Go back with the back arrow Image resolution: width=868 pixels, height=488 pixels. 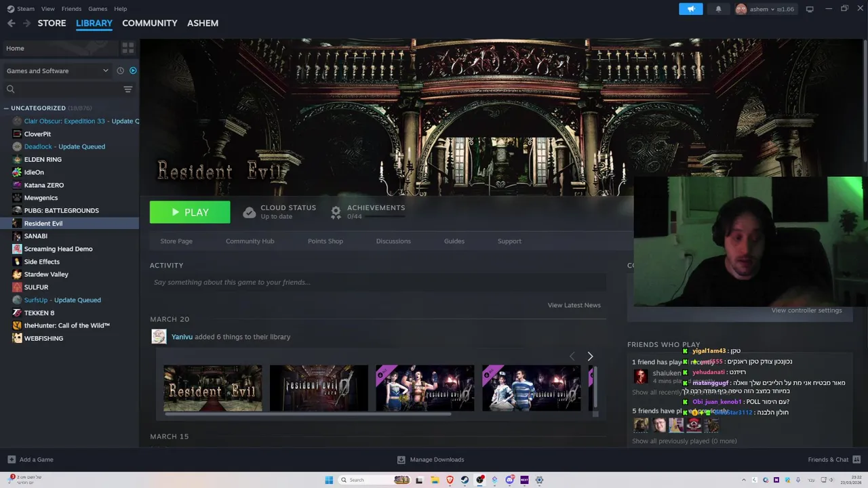11,23
